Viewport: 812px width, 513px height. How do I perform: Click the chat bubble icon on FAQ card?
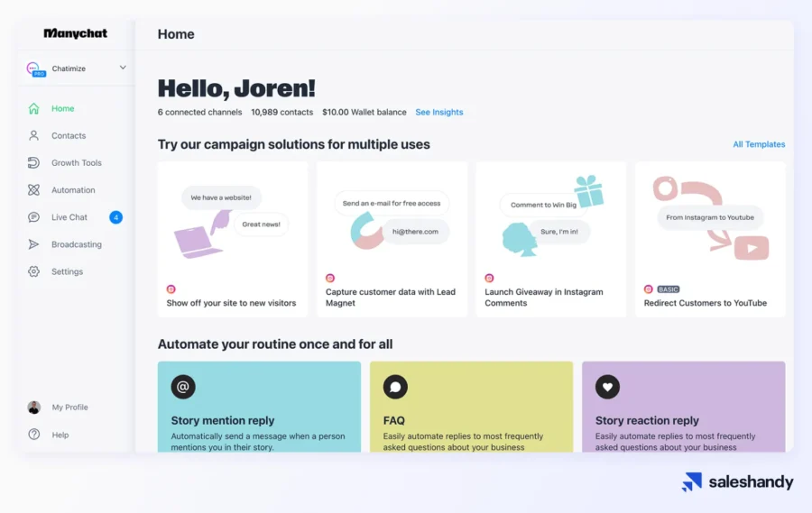point(395,387)
